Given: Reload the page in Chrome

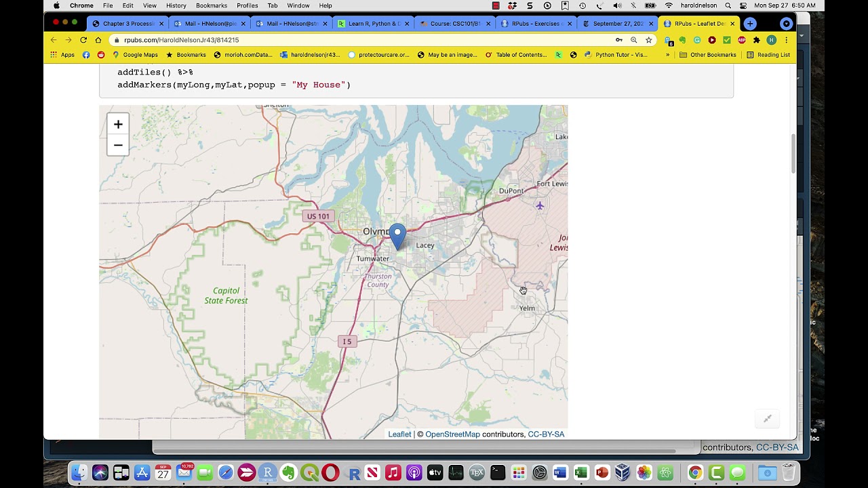Looking at the screenshot, I should click(x=83, y=40).
